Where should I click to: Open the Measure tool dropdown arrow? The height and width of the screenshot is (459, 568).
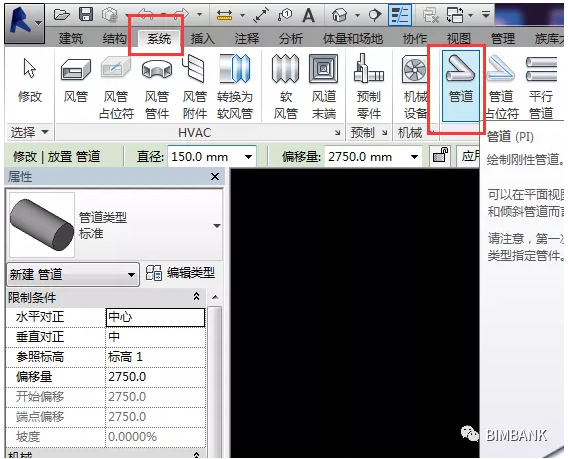point(242,15)
